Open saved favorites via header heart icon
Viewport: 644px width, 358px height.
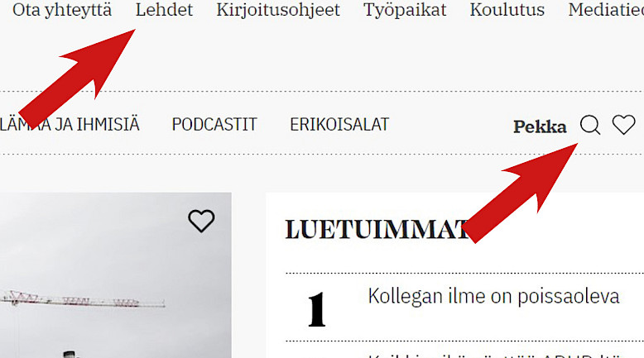pos(623,125)
